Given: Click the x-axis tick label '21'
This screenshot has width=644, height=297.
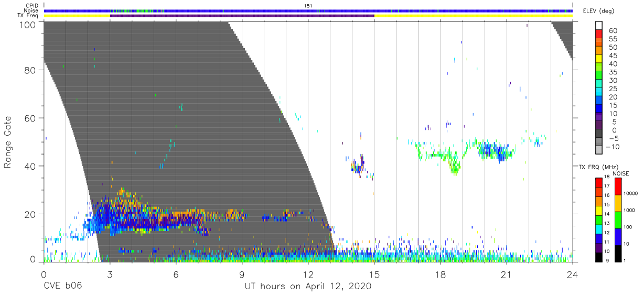Looking at the screenshot, I should (506, 273).
